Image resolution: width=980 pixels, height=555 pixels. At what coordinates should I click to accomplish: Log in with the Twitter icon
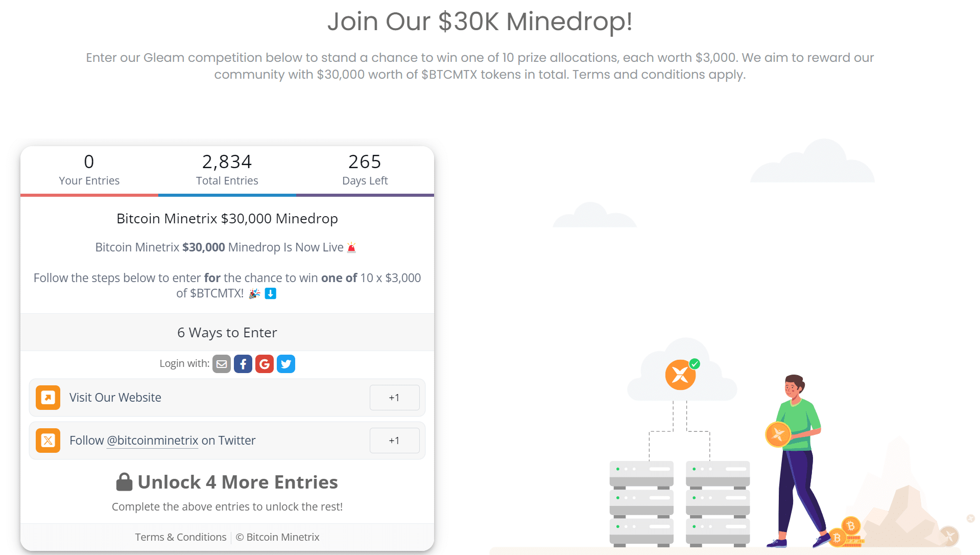click(286, 363)
